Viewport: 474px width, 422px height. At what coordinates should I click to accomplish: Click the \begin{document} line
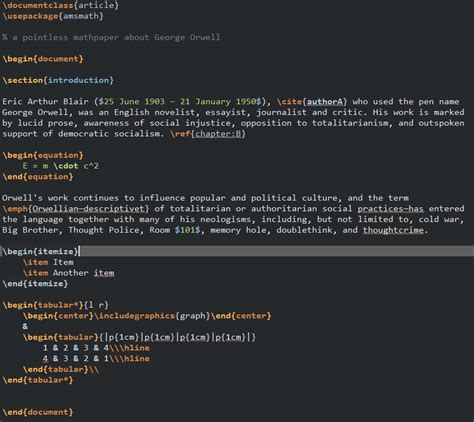tap(43, 59)
